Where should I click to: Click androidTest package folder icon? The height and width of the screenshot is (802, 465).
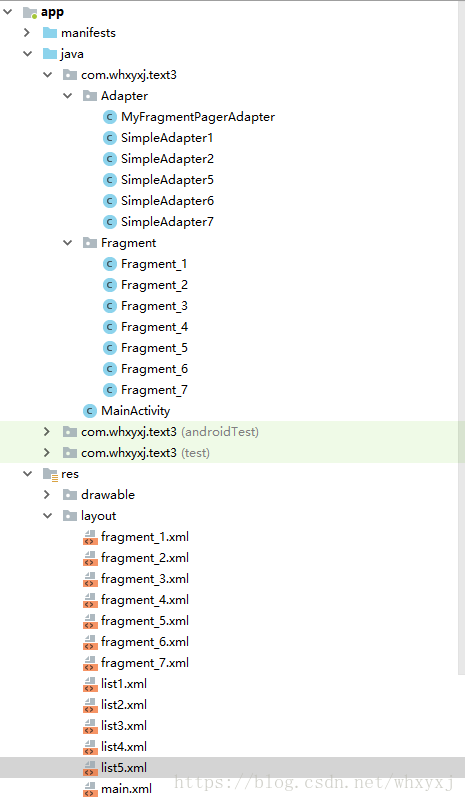(70, 432)
